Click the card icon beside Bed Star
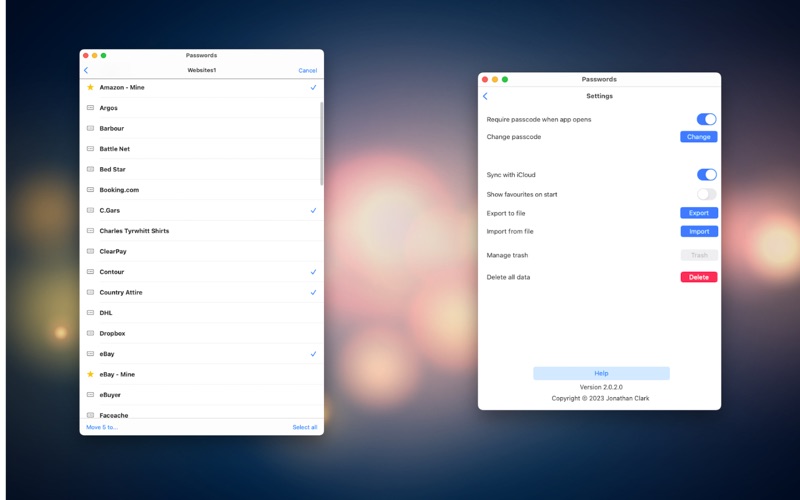 (x=90, y=169)
